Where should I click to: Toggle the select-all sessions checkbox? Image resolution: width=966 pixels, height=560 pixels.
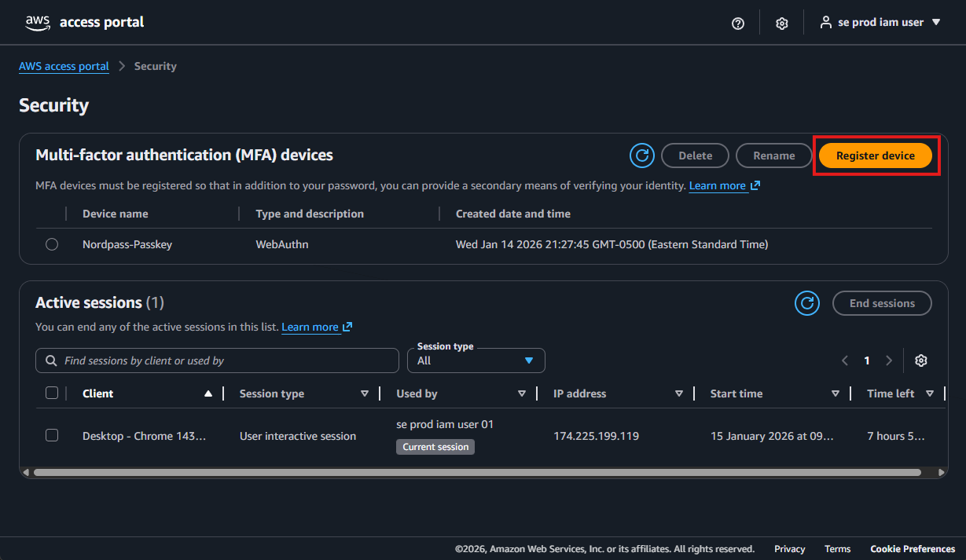click(x=52, y=393)
